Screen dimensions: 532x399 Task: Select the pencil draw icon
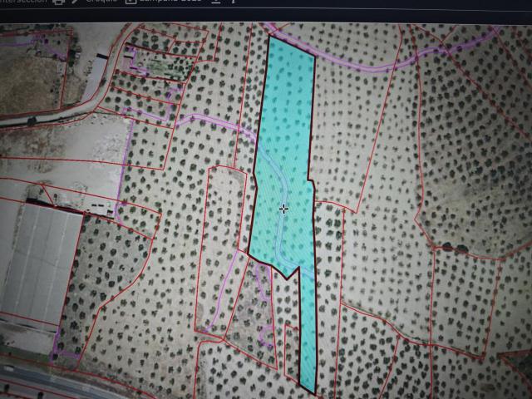[x=75, y=1]
